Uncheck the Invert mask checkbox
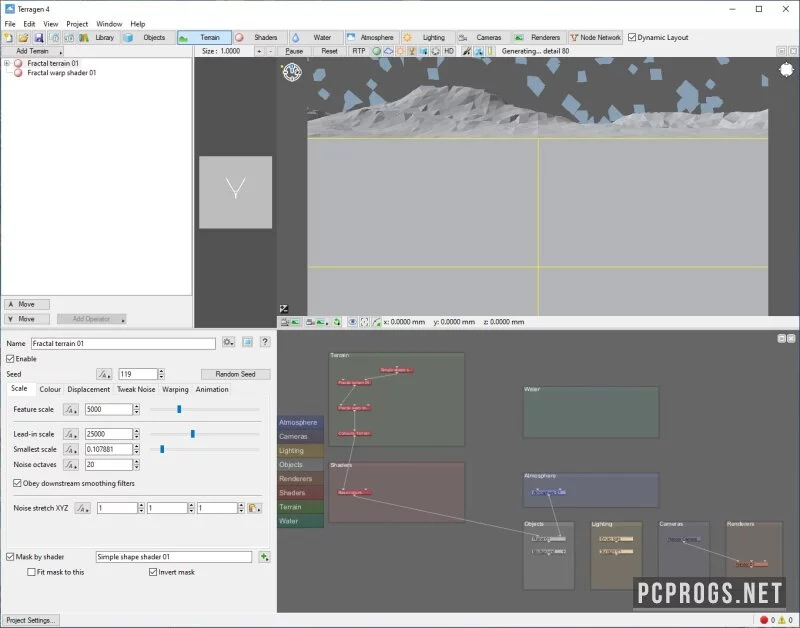The height and width of the screenshot is (628, 800). click(x=153, y=572)
